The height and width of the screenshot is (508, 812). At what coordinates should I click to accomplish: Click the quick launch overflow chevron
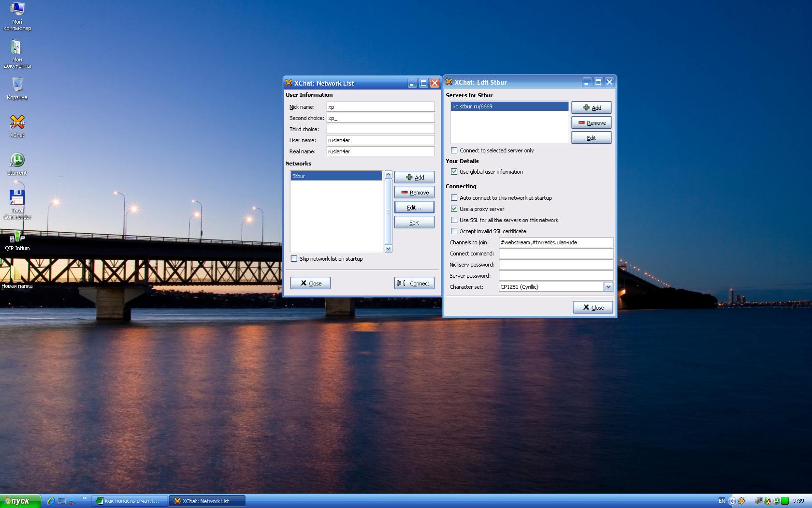85,499
